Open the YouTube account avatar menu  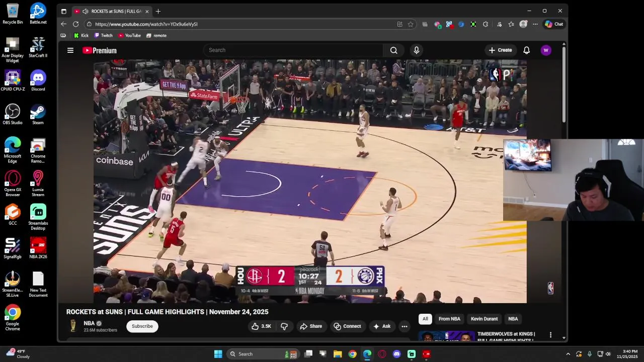[546, 50]
